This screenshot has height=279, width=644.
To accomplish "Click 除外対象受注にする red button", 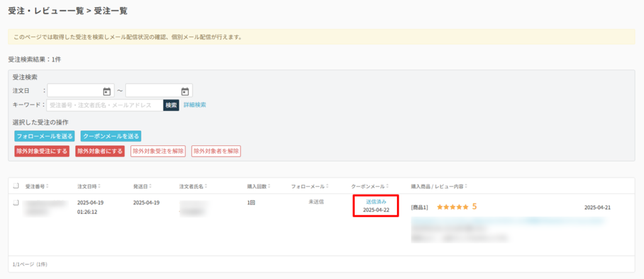I will point(42,151).
